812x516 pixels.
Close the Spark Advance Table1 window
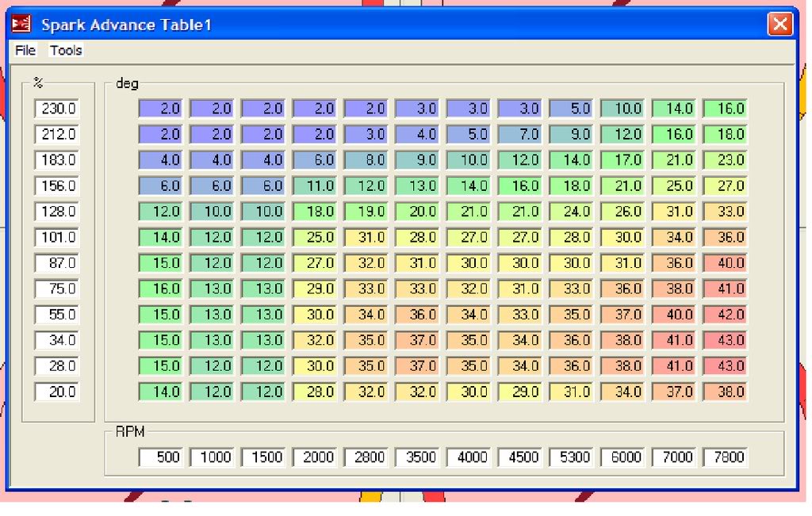coord(779,24)
